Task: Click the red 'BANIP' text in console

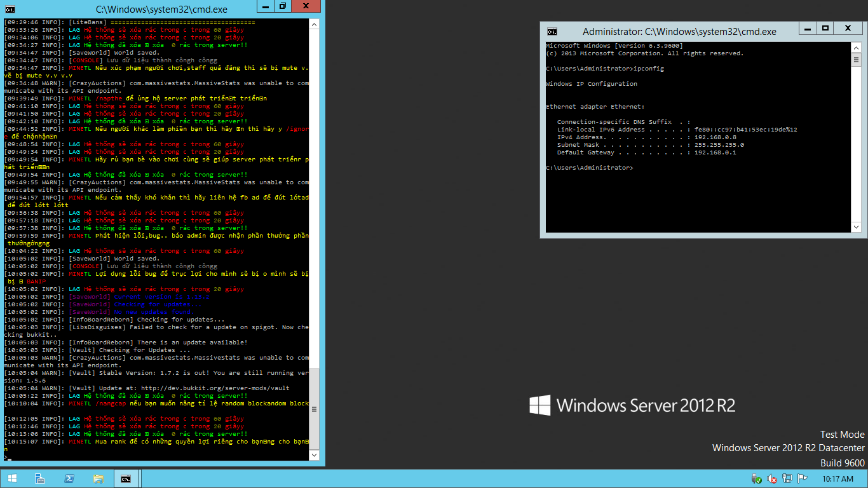Action: [36, 281]
